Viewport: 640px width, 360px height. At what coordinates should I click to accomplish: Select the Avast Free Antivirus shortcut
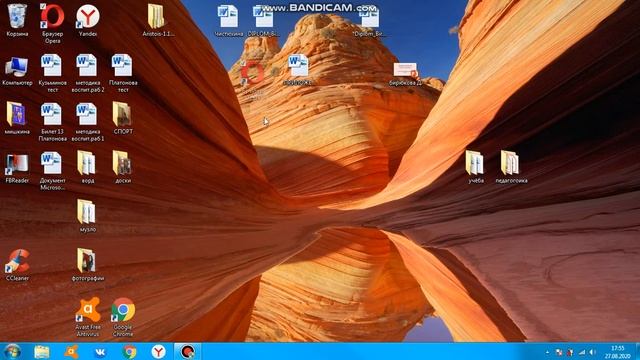pos(88,316)
